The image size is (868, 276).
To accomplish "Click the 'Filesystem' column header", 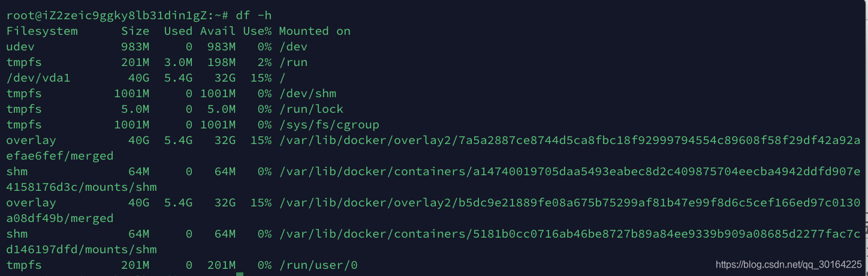I will (x=42, y=31).
